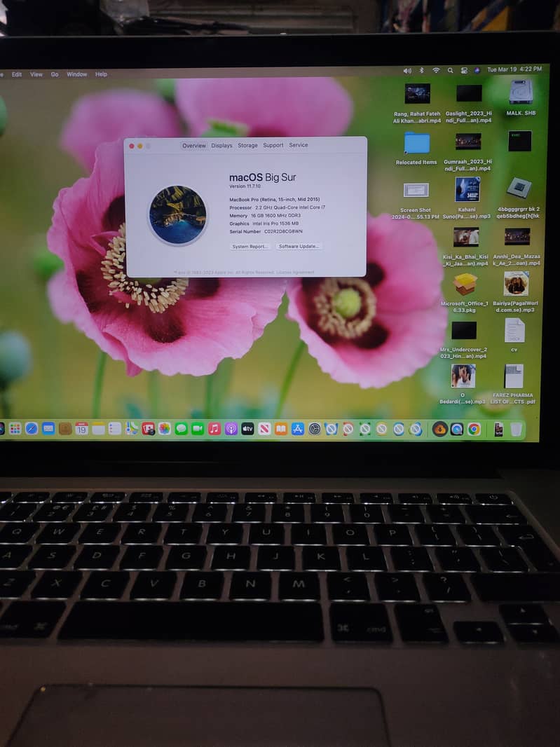Launch FaceTime from the Dock

[198, 429]
